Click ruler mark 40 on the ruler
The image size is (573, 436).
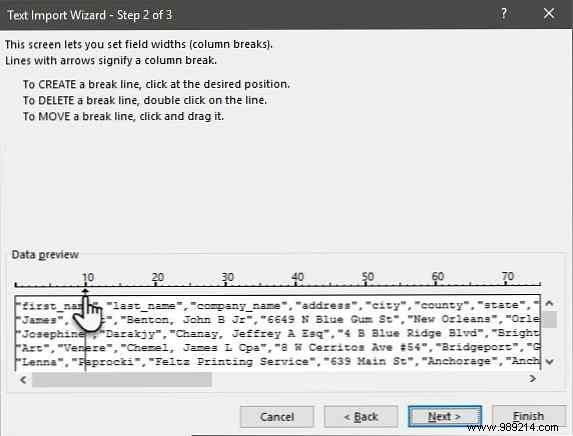click(x=297, y=277)
